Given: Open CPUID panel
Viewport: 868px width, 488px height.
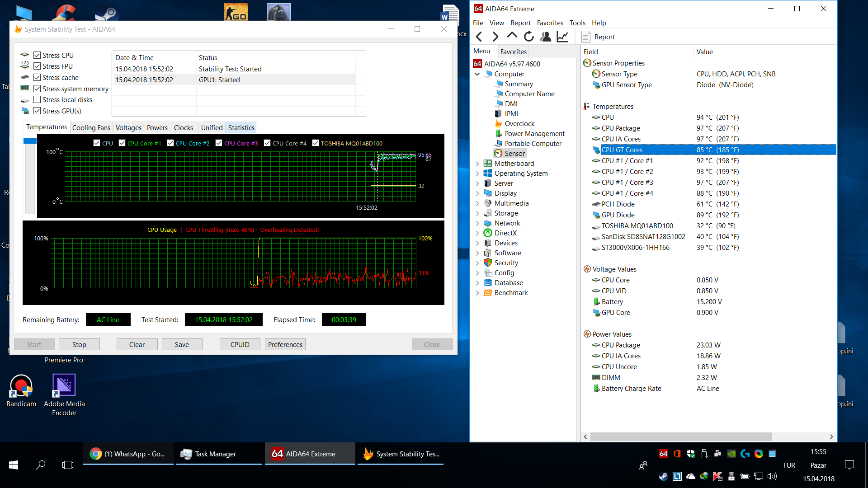Looking at the screenshot, I should (x=240, y=344).
